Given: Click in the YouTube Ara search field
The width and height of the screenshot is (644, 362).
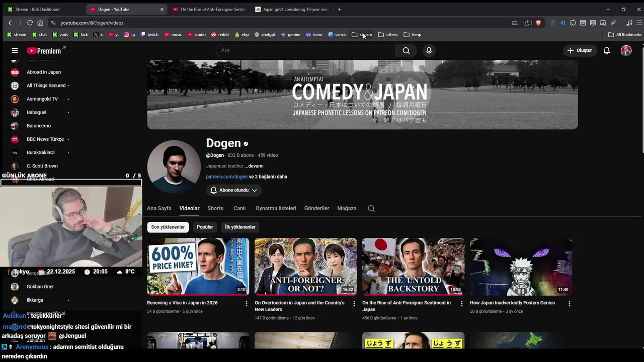Looking at the screenshot, I should click(305, 50).
